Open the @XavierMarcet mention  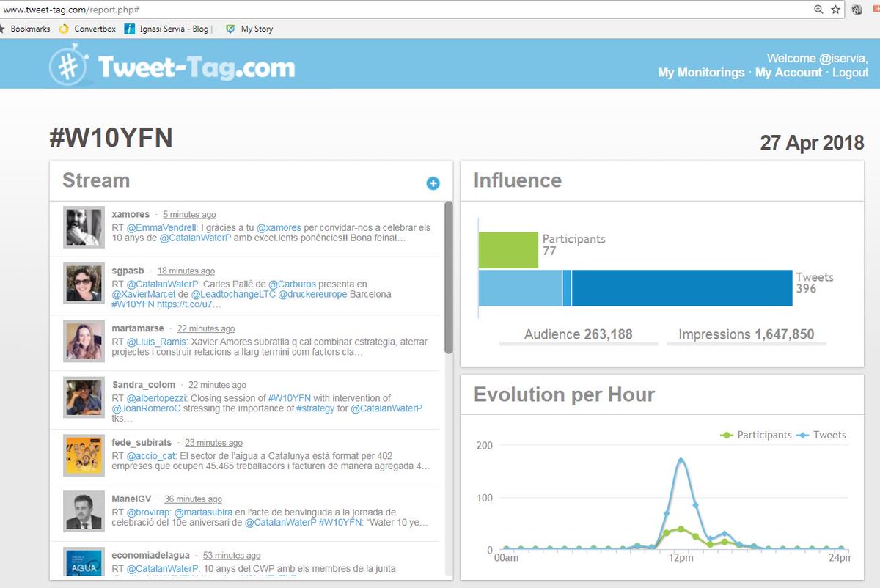pos(144,295)
